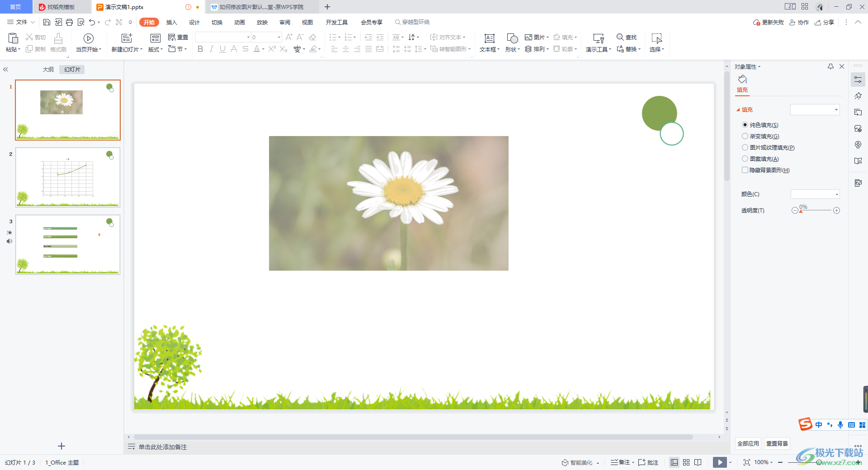Open the Animation ribbon tab
The width and height of the screenshot is (868, 470).
pos(239,22)
